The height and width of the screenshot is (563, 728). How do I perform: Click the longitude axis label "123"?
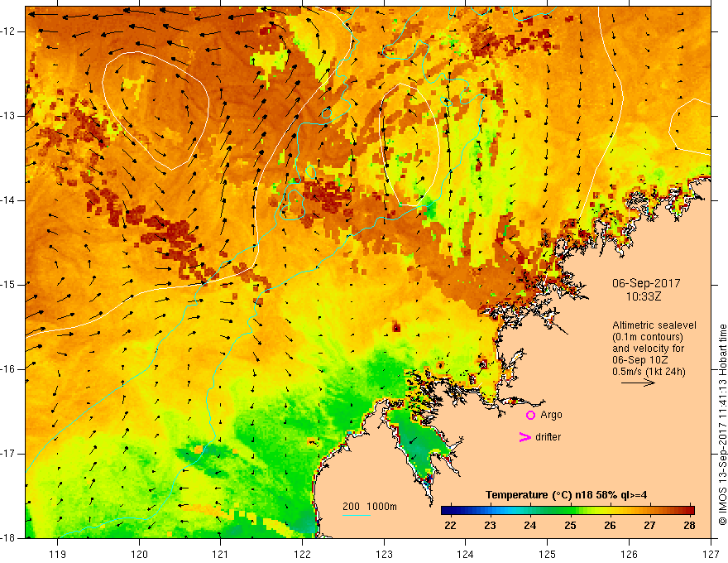384,554
